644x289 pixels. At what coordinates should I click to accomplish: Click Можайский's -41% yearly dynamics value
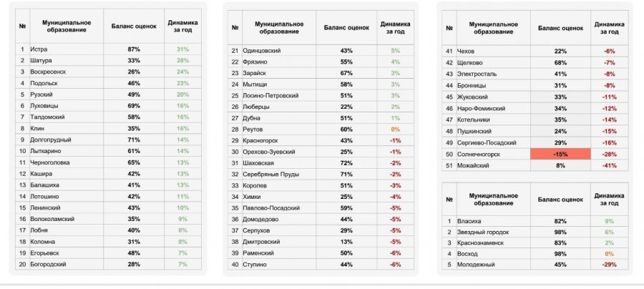609,166
